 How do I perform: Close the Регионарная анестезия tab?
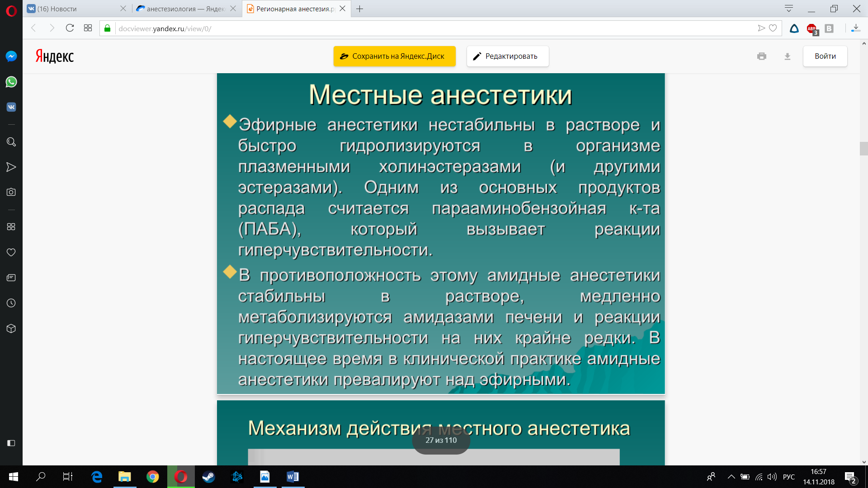343,9
